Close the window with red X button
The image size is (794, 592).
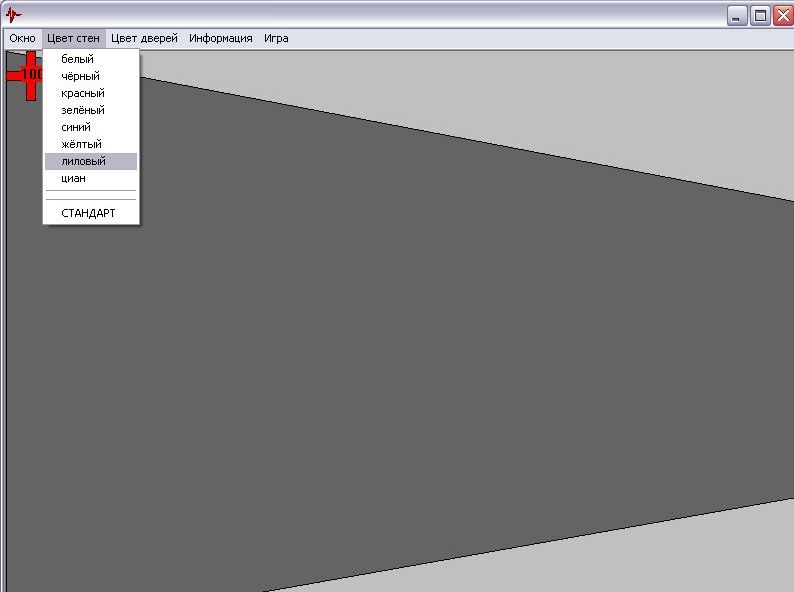(782, 15)
